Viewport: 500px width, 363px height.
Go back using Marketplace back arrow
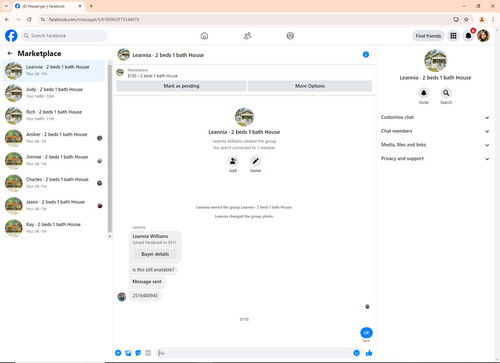coord(10,53)
